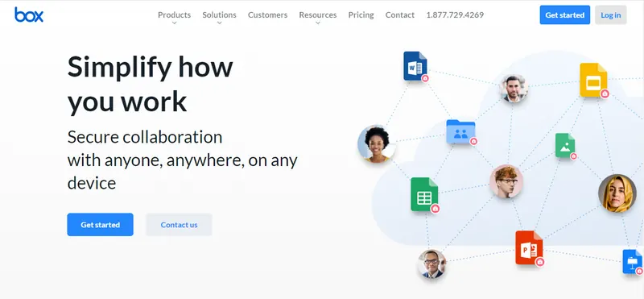The image size is (644, 299).
Task: Click the green image file icon
Action: coord(565,145)
